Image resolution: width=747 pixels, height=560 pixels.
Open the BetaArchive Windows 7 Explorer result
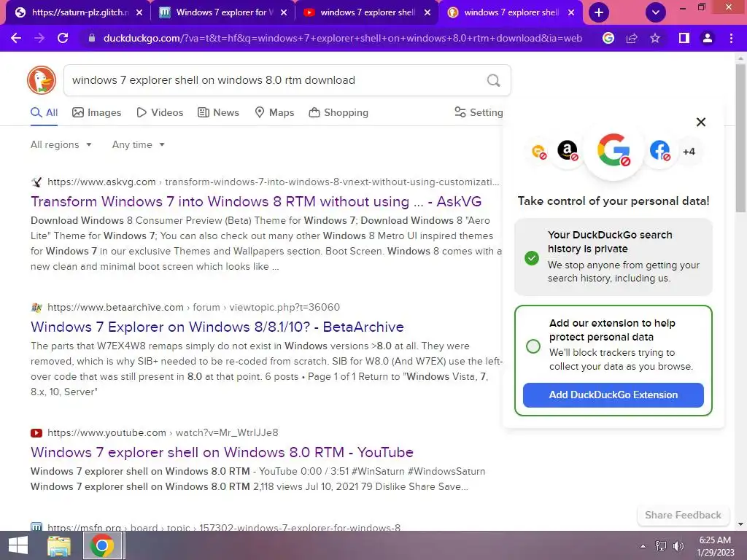(x=217, y=327)
